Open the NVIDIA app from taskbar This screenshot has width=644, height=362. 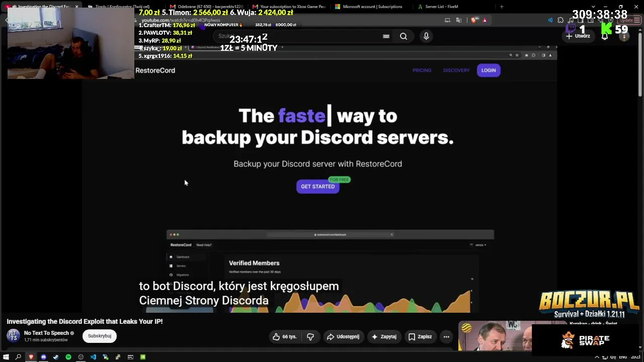click(x=143, y=357)
